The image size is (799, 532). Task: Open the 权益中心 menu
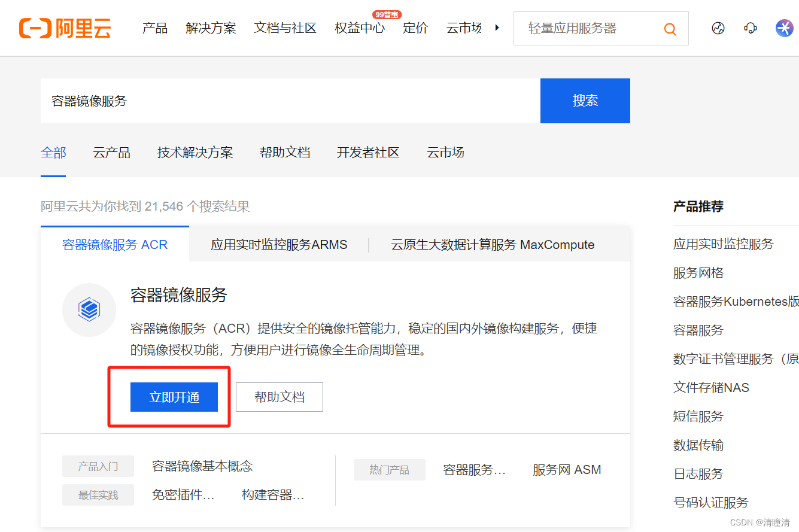tap(360, 28)
